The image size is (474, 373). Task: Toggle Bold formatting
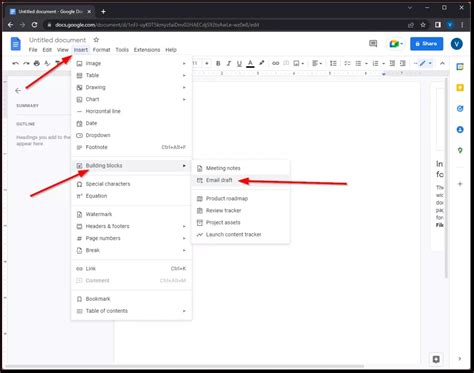[218, 63]
